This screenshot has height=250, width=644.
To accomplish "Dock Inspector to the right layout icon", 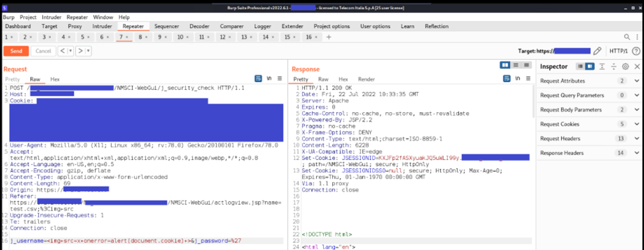I will 589,66.
